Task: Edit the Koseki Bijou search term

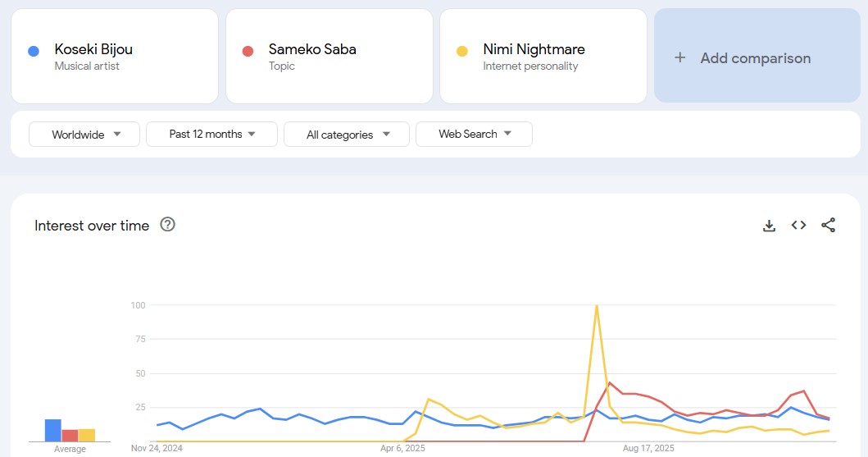Action: (93, 49)
